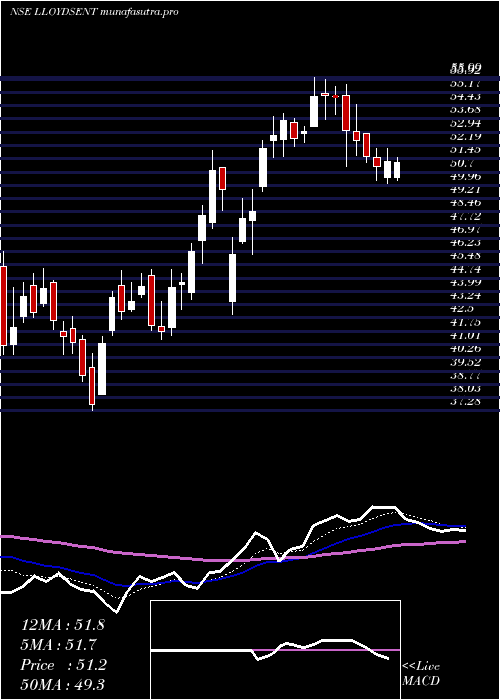
Task: Select the 5MA : 51.7 reading
Action: coord(59,645)
